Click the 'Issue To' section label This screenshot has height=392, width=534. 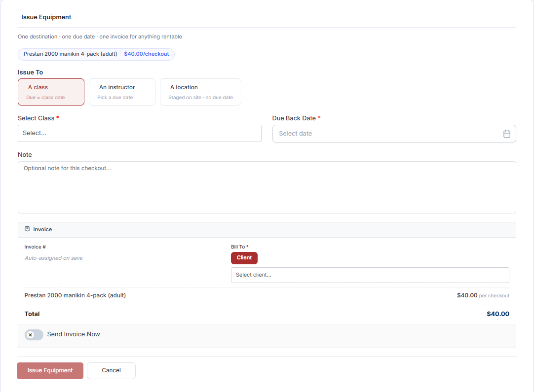pos(30,72)
